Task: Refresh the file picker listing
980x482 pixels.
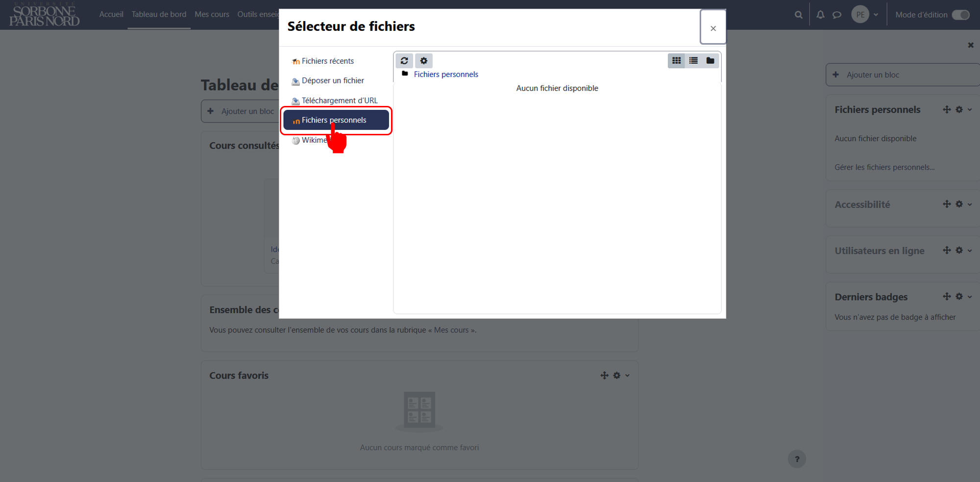Action: 404,61
